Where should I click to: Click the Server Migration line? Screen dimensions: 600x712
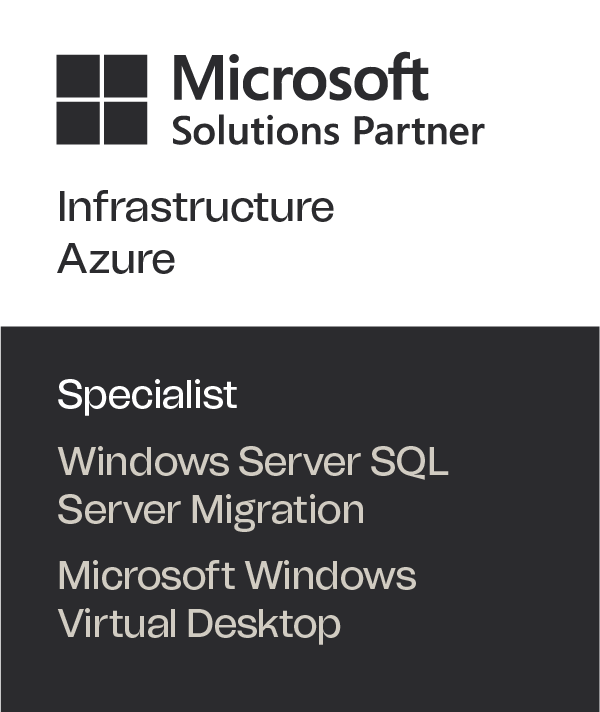click(x=210, y=509)
